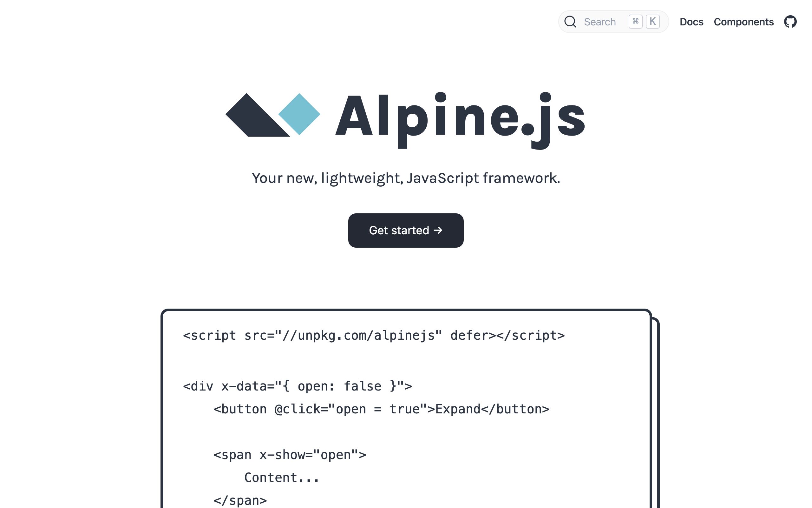Click the script src unpkg code line
Image resolution: width=812 pixels, height=508 pixels.
[x=374, y=336]
